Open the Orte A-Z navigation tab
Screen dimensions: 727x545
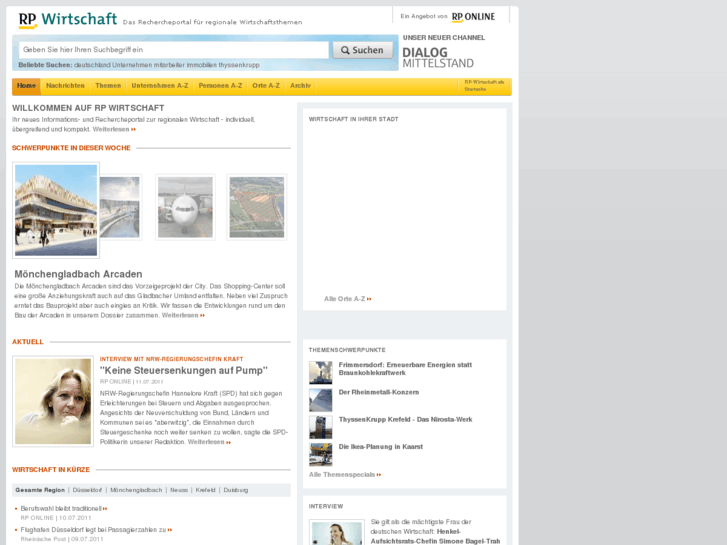click(x=266, y=86)
